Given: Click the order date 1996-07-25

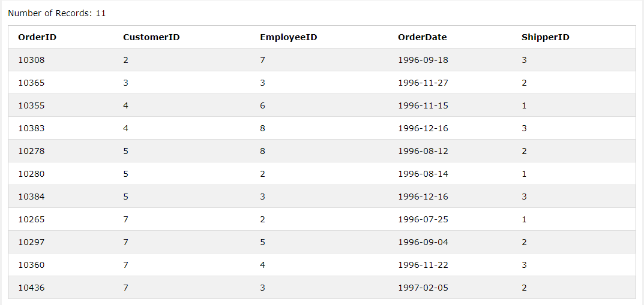Looking at the screenshot, I should (423, 219).
